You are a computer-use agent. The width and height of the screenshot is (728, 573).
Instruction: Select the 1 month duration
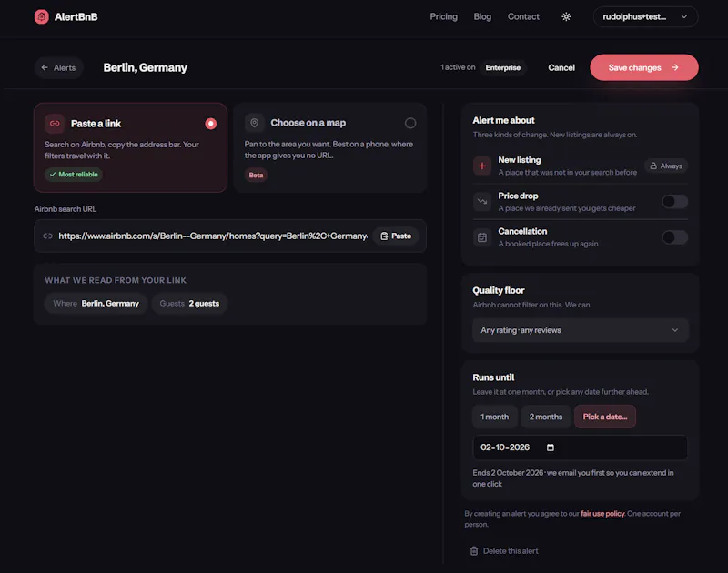(494, 417)
